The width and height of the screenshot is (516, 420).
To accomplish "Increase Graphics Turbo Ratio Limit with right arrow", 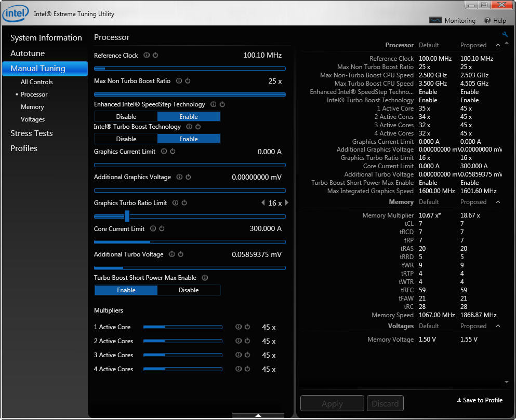I will click(287, 202).
